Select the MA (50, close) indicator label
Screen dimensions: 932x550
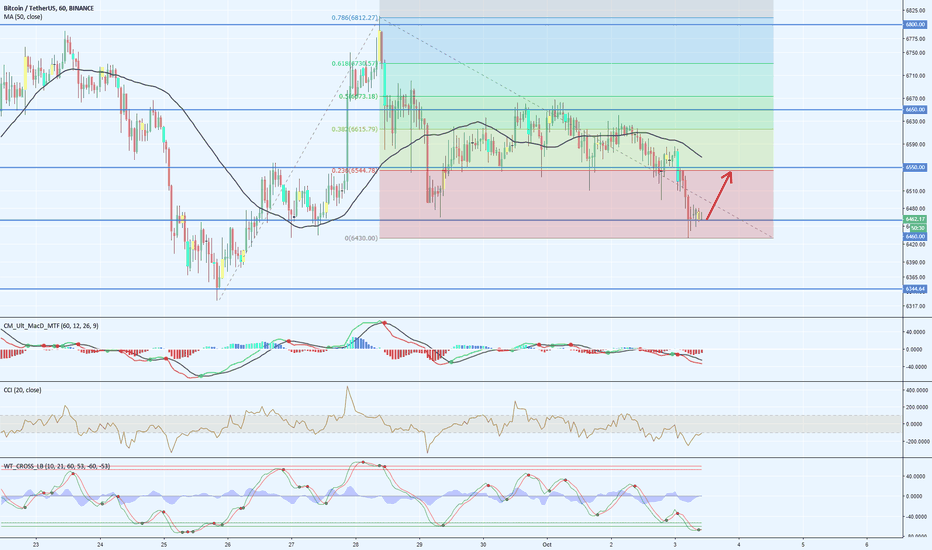coord(23,17)
